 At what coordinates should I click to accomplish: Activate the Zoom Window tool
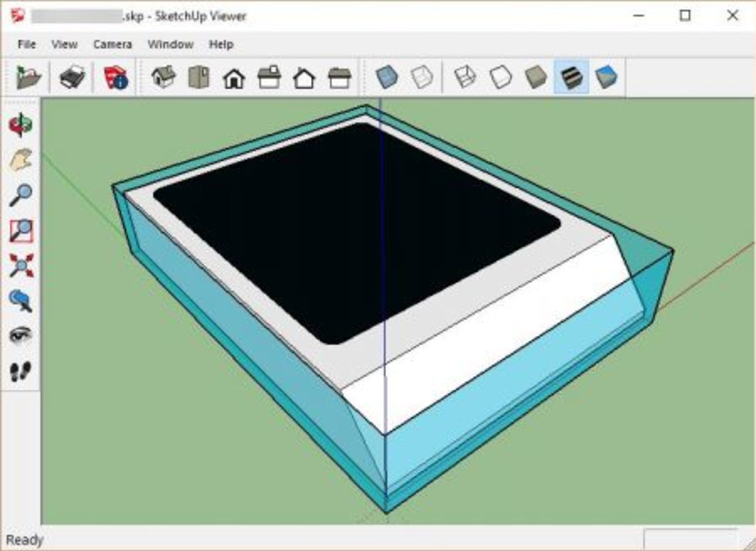click(x=21, y=231)
